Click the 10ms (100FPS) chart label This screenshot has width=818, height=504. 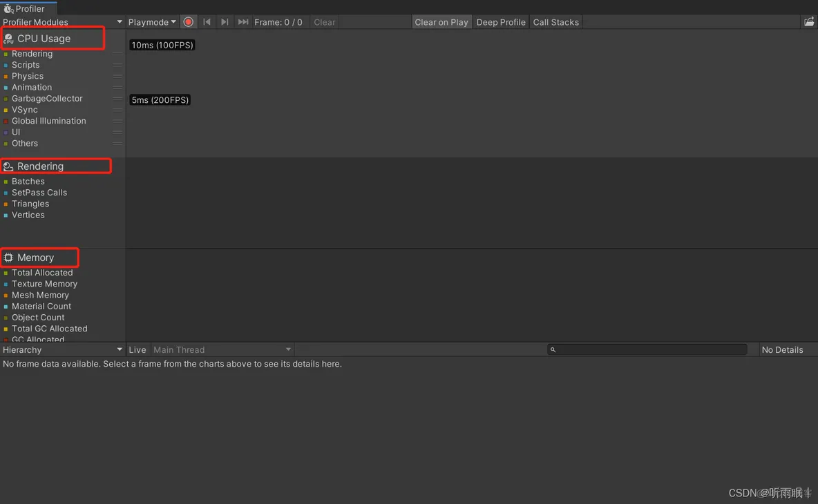[162, 46]
